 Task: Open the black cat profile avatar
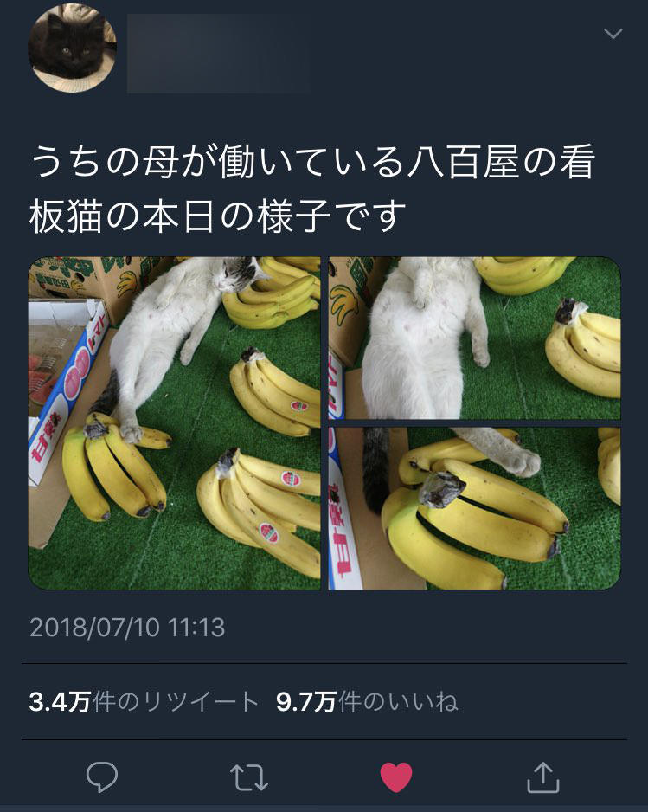[72, 48]
